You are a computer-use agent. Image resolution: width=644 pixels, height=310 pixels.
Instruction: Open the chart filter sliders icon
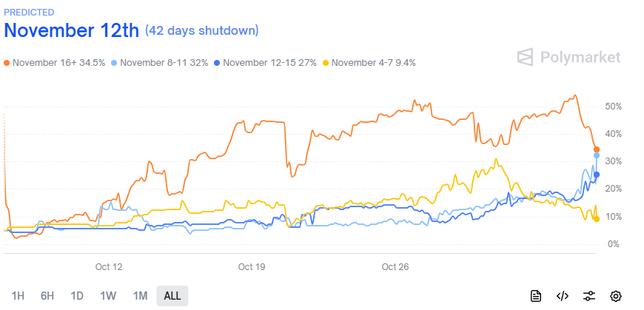[588, 296]
